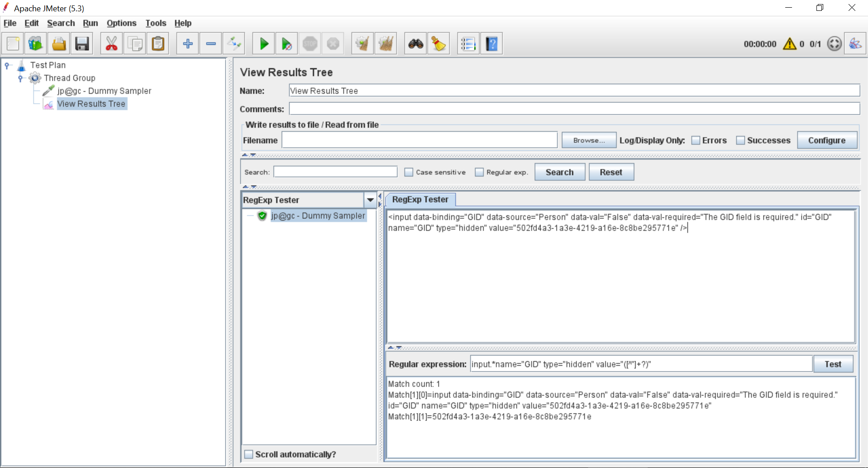Screen dimensions: 868x468
Task: Collapse the Test Plan tree node
Action: click(x=7, y=66)
